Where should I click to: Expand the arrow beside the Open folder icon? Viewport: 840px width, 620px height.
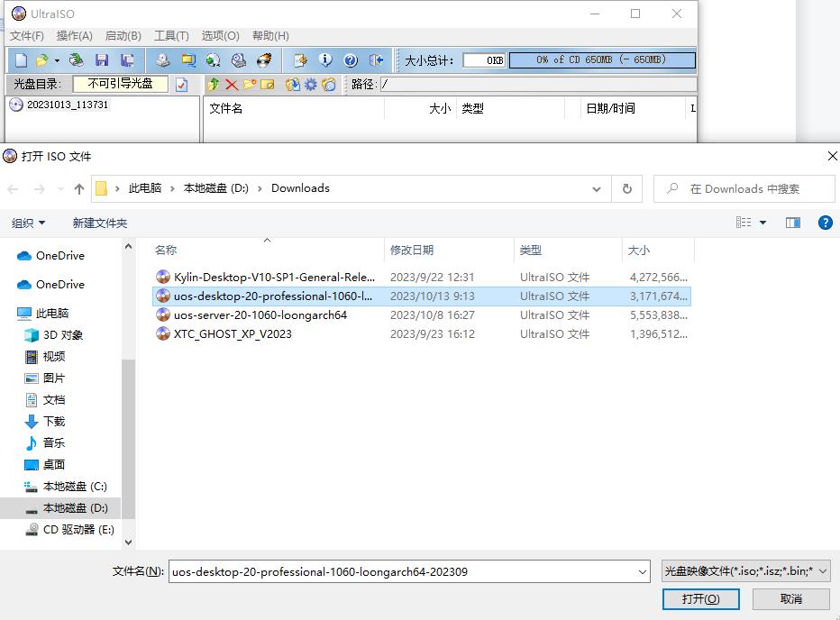point(57,60)
